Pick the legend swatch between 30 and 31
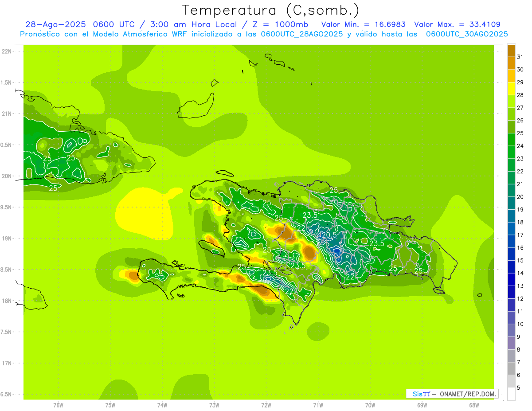 coord(511,63)
